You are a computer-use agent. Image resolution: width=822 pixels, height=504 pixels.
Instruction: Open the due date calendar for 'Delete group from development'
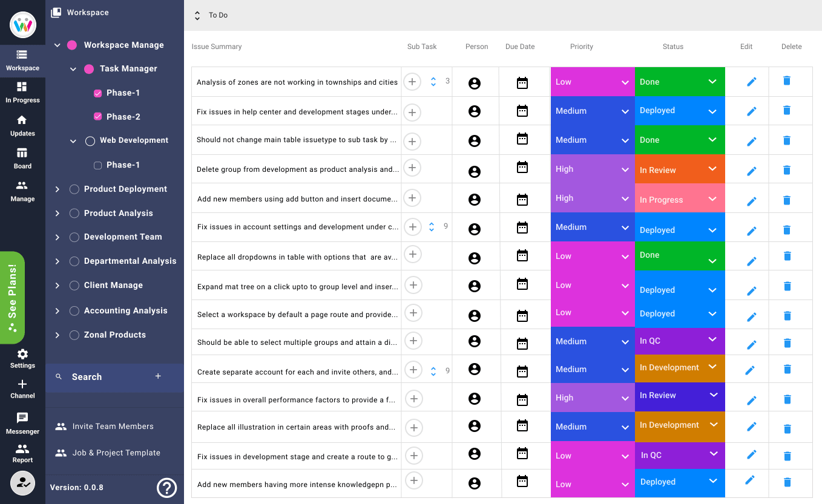click(x=522, y=169)
